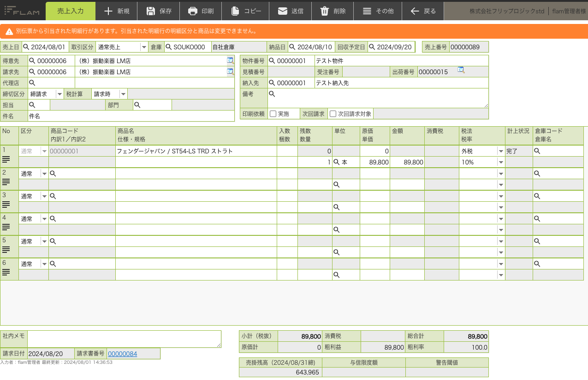
Task: Open invoice number 00000084 link
Action: coord(122,354)
